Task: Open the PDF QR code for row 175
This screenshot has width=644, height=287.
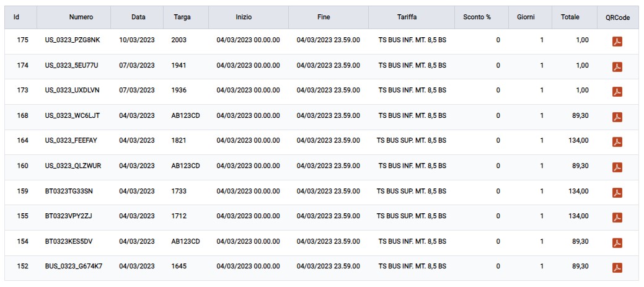Action: coord(617,42)
